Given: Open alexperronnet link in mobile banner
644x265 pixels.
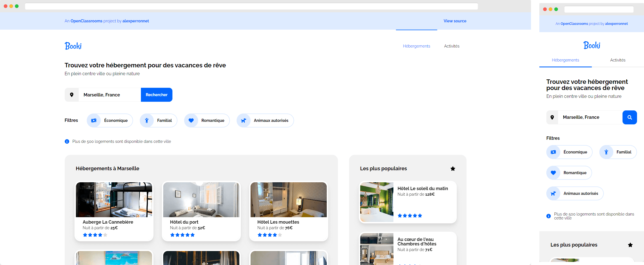Looking at the screenshot, I should pos(616,24).
